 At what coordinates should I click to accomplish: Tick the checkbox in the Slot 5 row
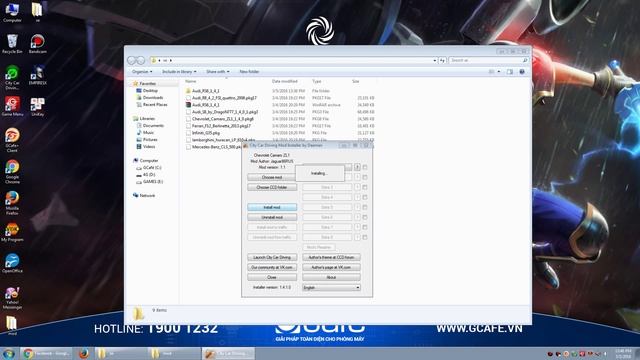365,207
